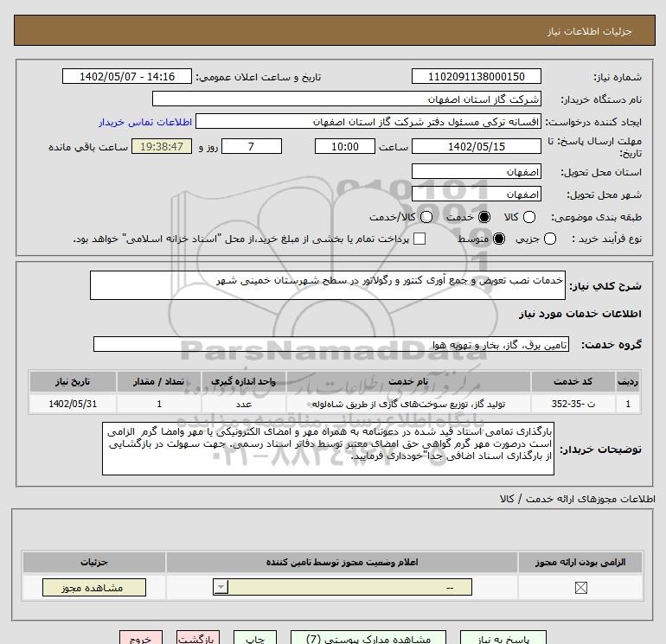Click the days remaining field 7

click(x=252, y=146)
